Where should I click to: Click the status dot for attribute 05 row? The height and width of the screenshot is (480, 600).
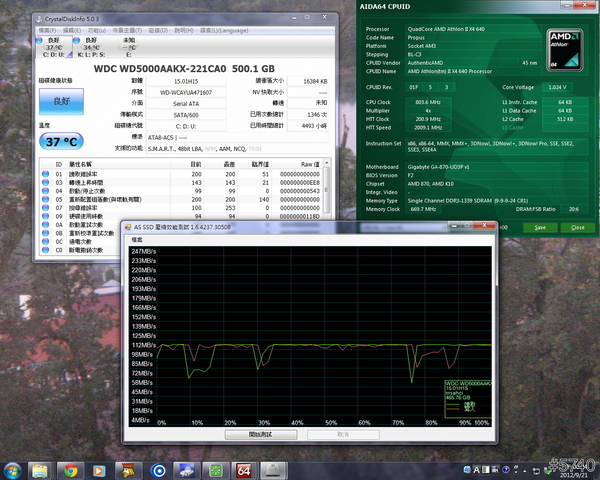coord(45,200)
